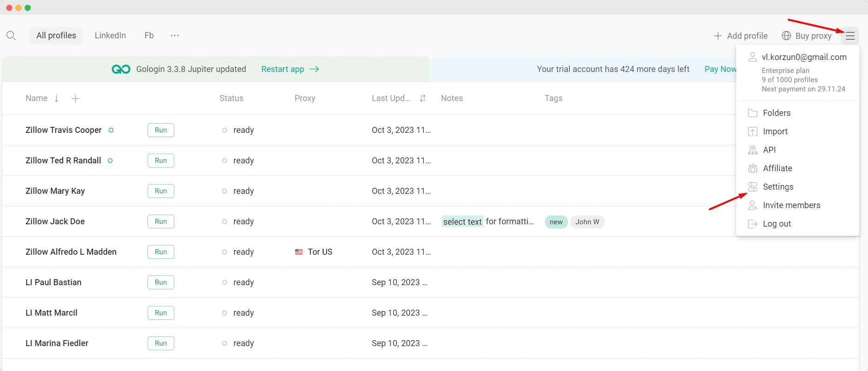
Task: Click the plus icon for Add profile
Action: [x=718, y=36]
